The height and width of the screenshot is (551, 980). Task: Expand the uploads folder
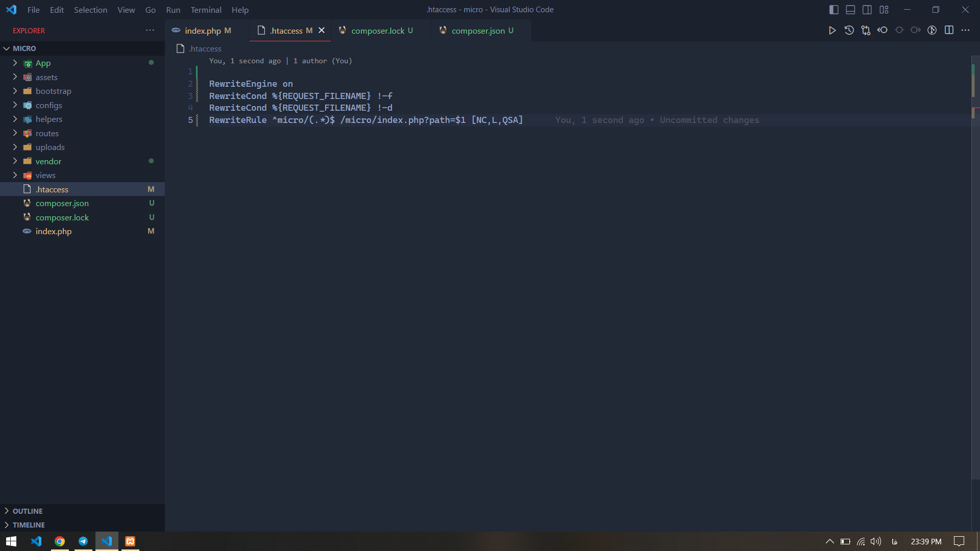click(82, 147)
